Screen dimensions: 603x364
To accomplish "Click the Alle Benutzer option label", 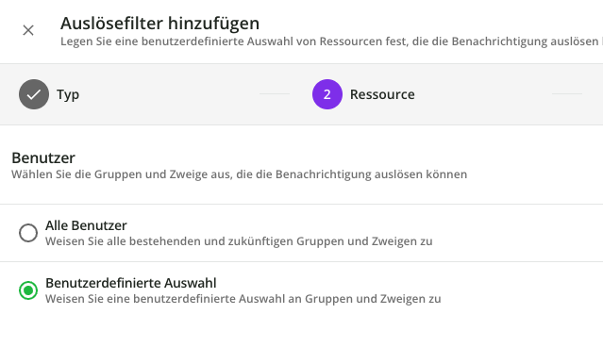I will (x=86, y=225).
